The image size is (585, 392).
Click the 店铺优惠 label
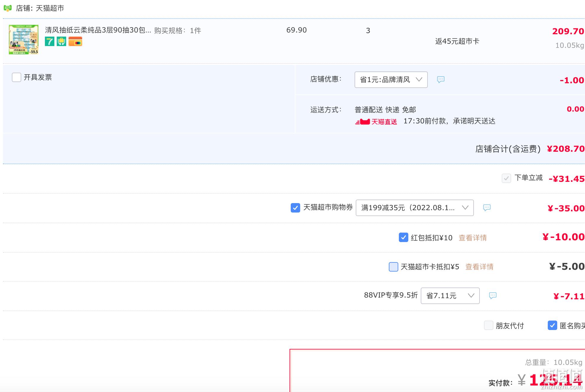(x=326, y=79)
